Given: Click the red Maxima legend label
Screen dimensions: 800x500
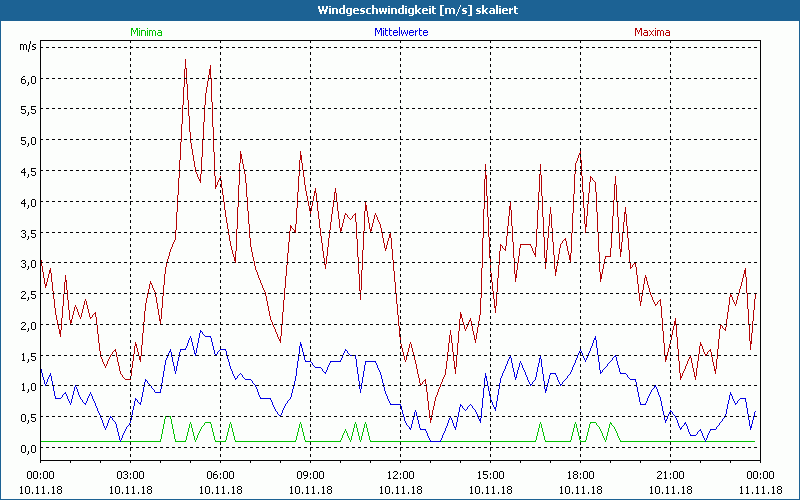Looking at the screenshot, I should click(652, 32).
